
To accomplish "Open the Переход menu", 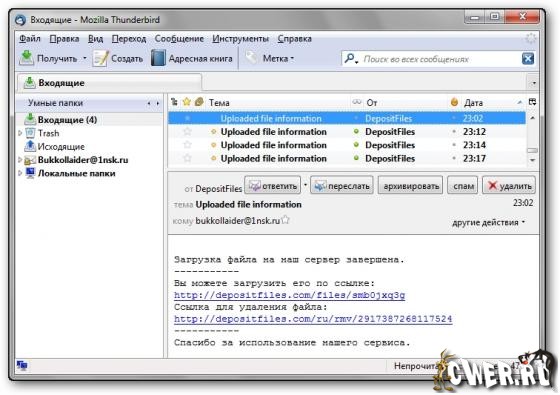I will point(129,39).
